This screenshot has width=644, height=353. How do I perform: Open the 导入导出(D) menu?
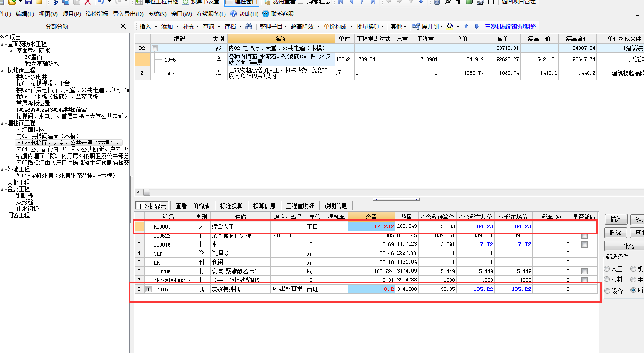pos(128,14)
